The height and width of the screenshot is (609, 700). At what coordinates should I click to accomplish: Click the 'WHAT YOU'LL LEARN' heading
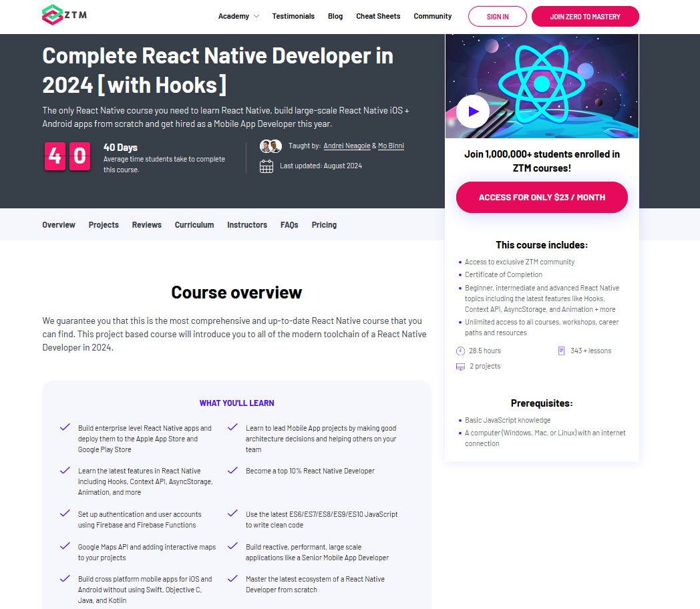[236, 403]
